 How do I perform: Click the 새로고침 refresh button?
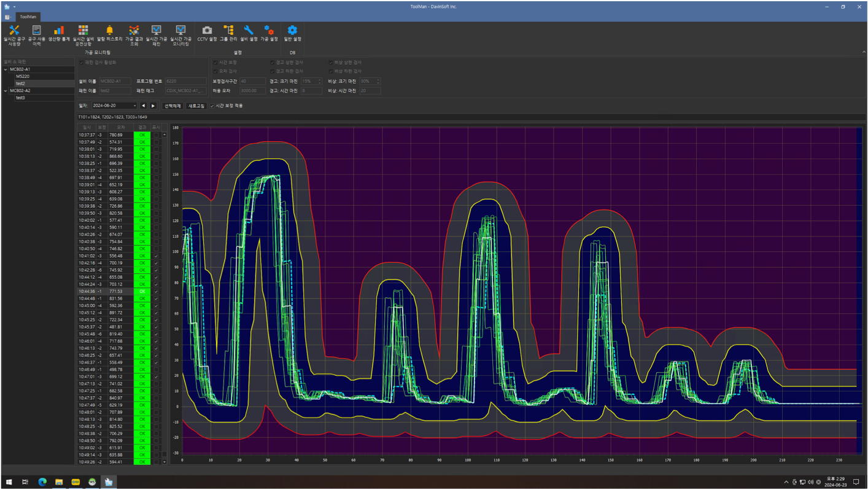tap(196, 106)
